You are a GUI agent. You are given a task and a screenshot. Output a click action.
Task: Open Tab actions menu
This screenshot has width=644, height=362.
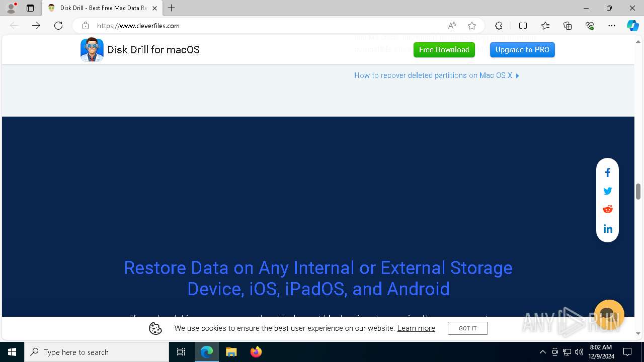click(x=30, y=8)
